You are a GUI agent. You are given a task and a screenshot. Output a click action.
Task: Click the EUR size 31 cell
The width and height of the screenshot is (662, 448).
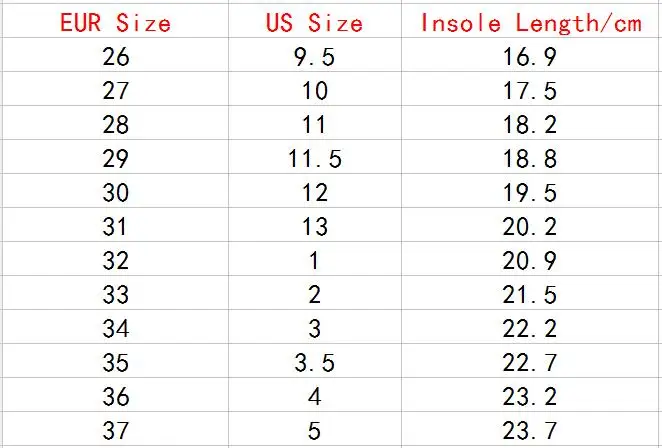click(x=115, y=225)
